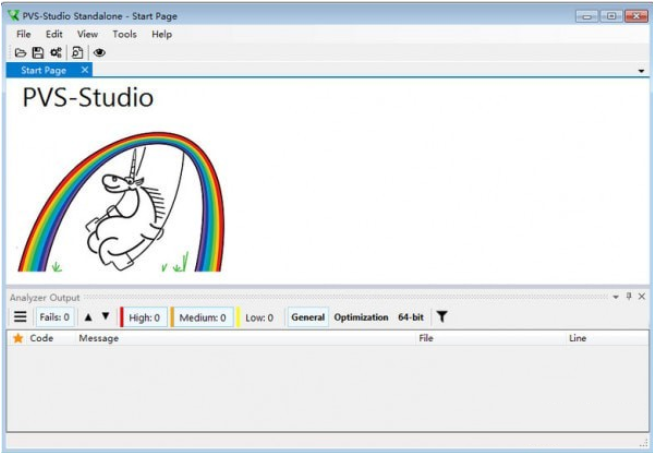Viewport: 653px width, 453px height.
Task: Open the hamburger menu in Analyzer Output
Action: (x=20, y=317)
